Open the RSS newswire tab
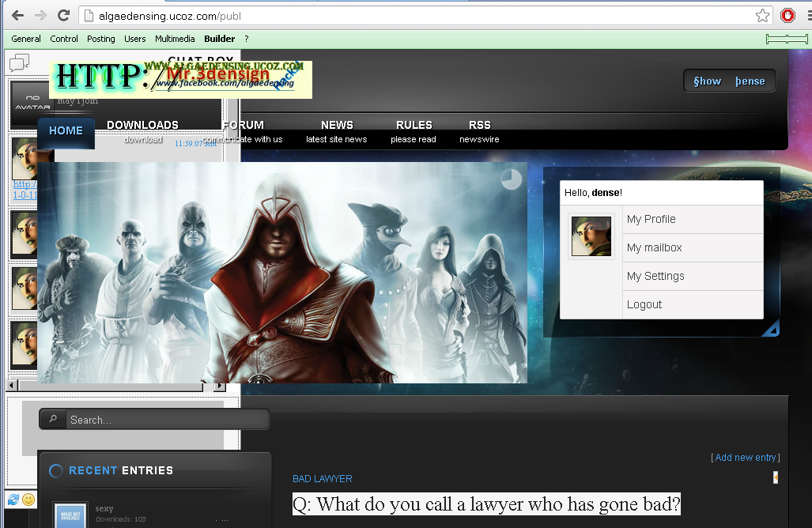Screen dimensions: 812x528 480,131
